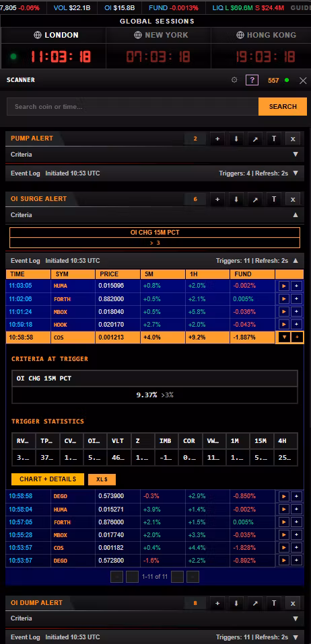Image resolution: width=311 pixels, height=644 pixels.
Task: Expand the MBOX 10:55:28 row details
Action: [x=284, y=534]
